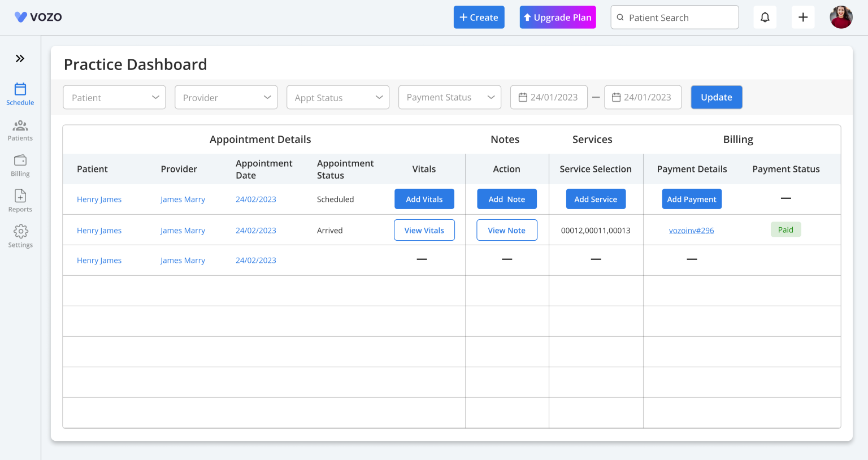868x460 pixels.
Task: Expand the sidebar with double chevron icon
Action: [20, 58]
